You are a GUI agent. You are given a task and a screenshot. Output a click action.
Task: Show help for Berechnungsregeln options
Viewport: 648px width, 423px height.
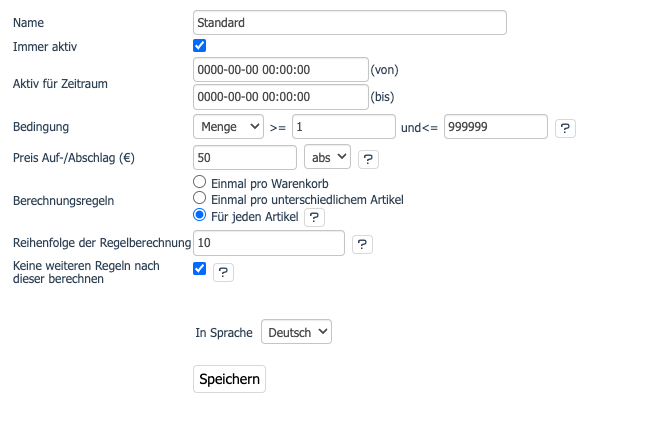(314, 216)
